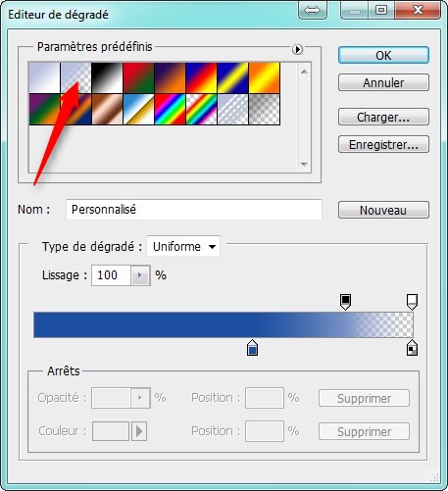Image resolution: width=448 pixels, height=491 pixels.
Task: Select the transparent rainbow gradient preset
Action: 201,109
